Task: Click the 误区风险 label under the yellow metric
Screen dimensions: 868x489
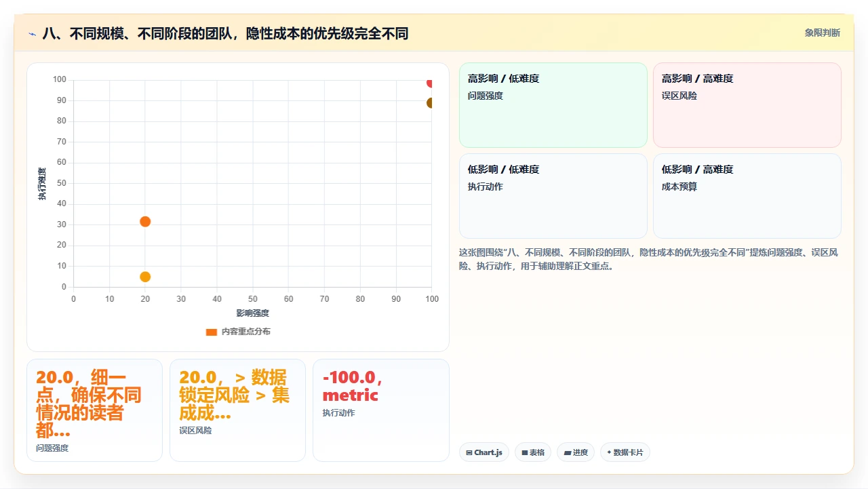Action: 195,431
